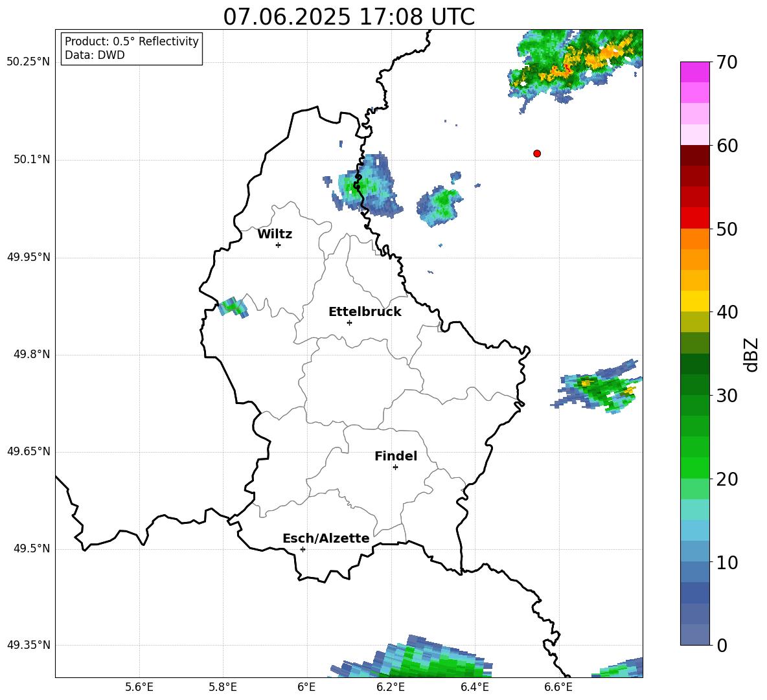Click the 6°E longitude label

[306, 687]
